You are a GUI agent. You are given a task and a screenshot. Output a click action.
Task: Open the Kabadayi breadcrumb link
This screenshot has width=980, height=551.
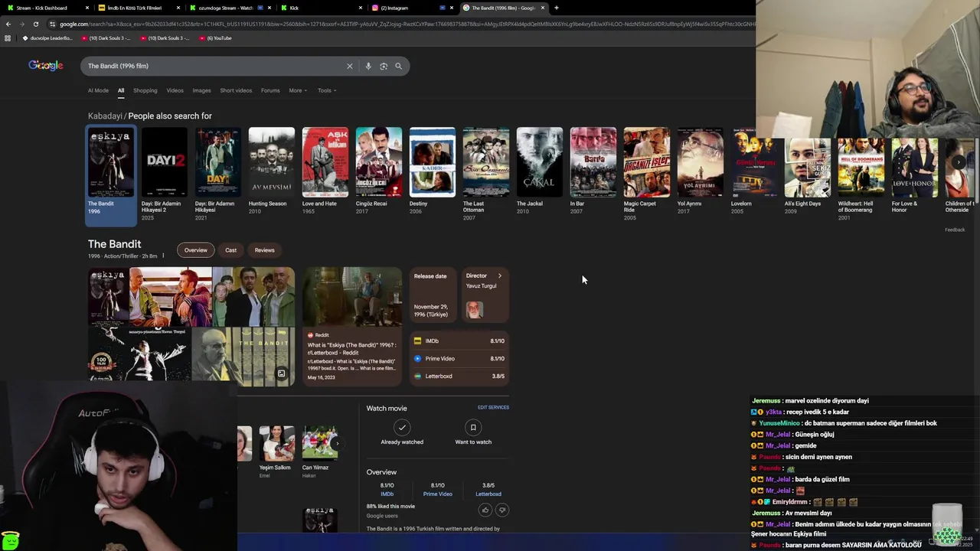coord(105,116)
